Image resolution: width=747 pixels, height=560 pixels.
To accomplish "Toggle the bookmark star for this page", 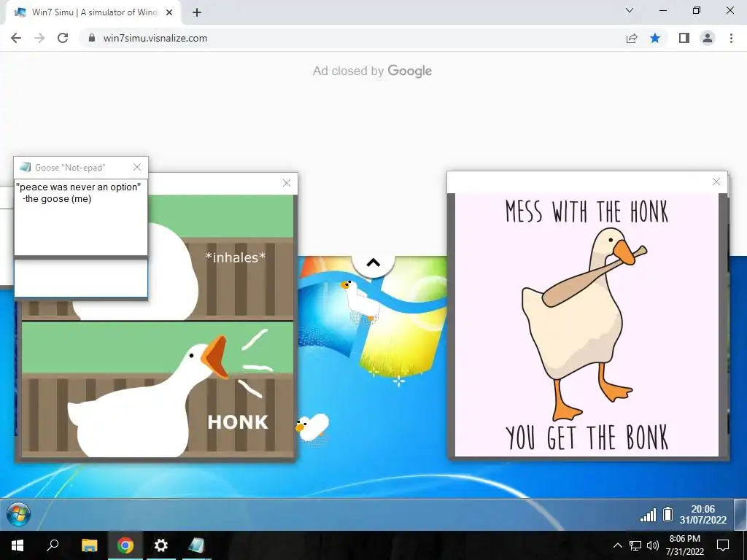I will tap(655, 38).
